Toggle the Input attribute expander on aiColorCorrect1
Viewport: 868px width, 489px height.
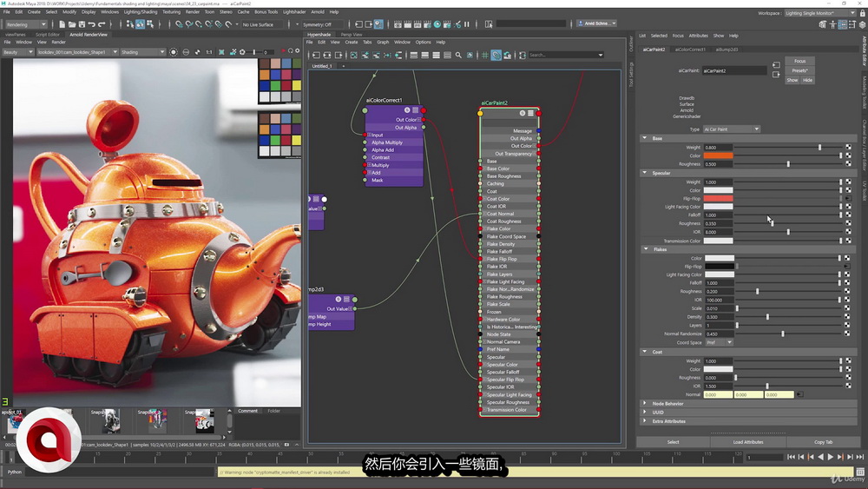369,135
